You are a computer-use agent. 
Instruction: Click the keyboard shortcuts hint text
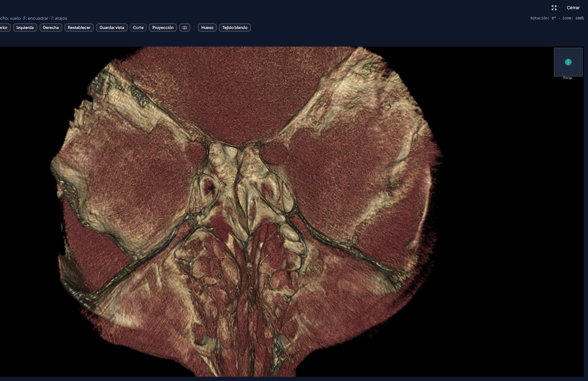(x=33, y=18)
